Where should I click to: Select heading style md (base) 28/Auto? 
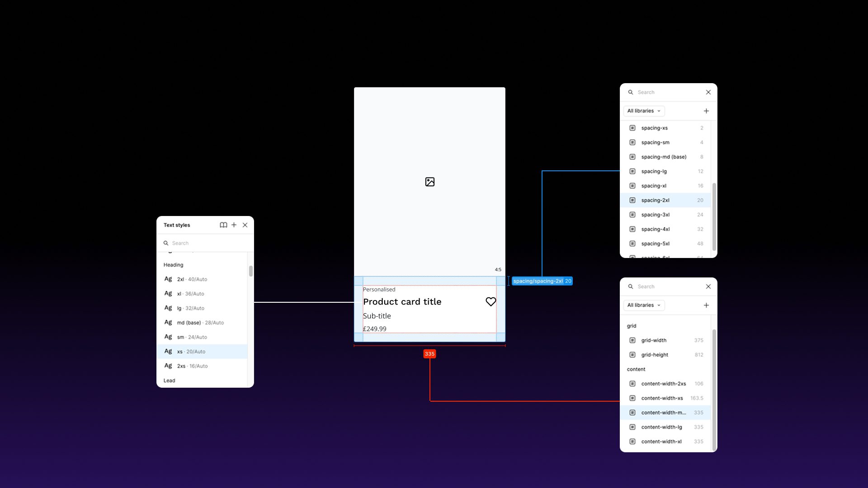pos(202,323)
